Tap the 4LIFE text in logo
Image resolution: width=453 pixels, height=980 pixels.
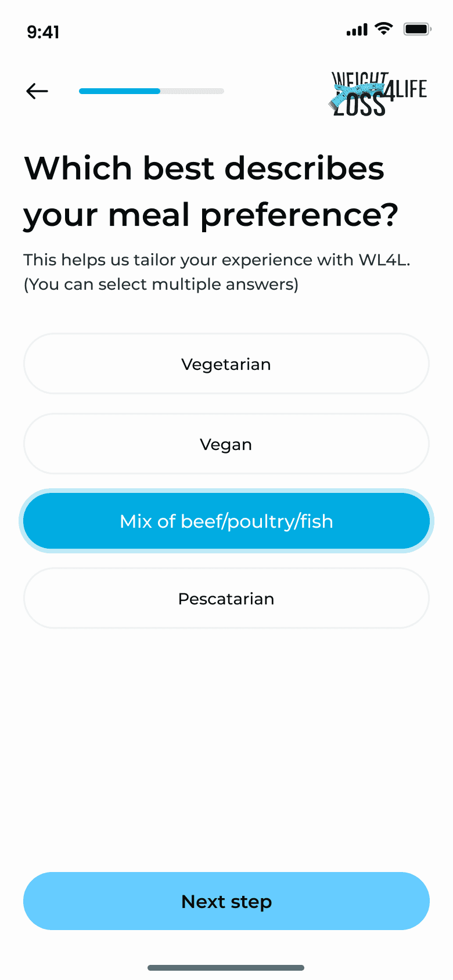click(x=407, y=89)
